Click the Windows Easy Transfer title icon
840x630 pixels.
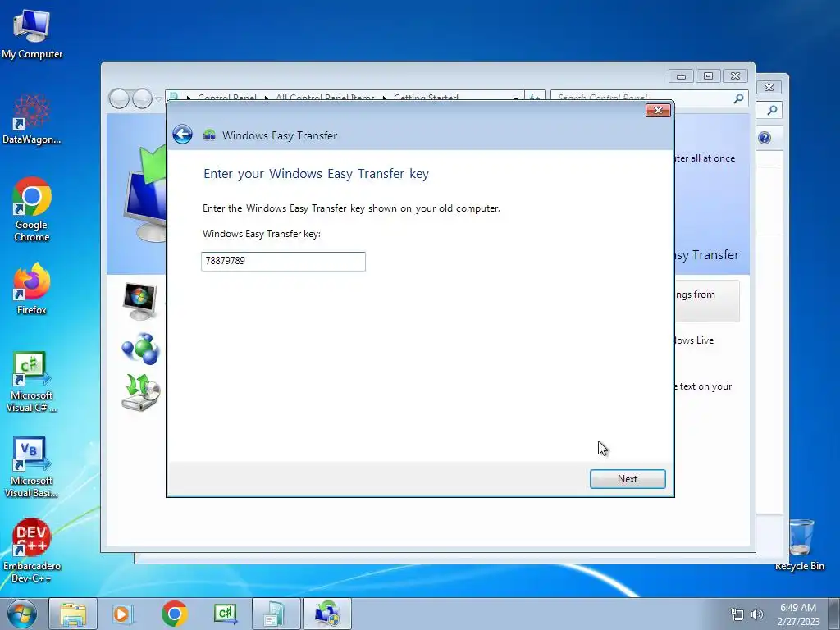pos(209,135)
